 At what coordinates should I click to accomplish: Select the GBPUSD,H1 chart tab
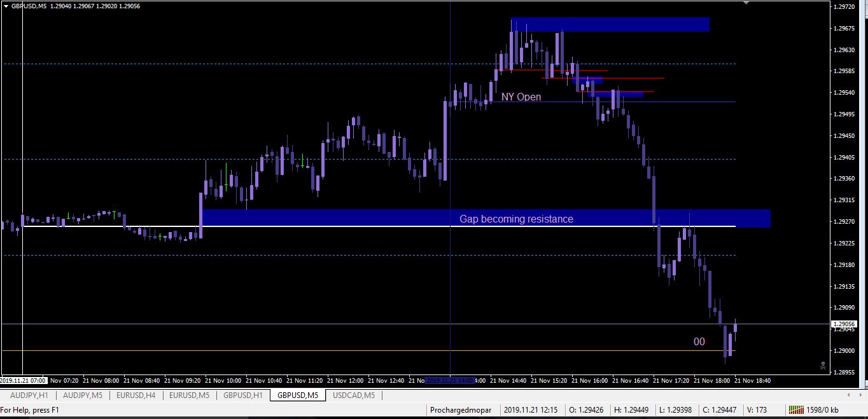tap(243, 395)
